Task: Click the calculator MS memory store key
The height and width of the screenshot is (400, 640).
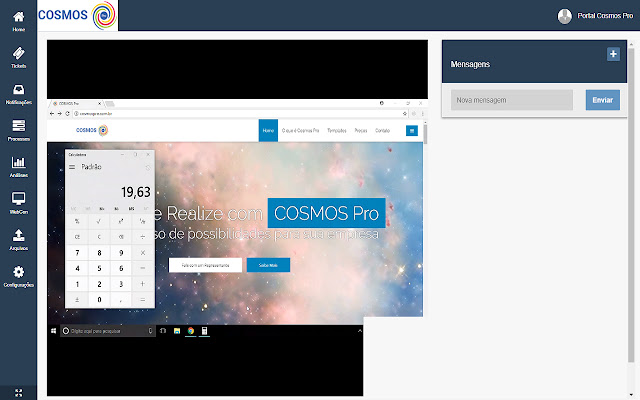Action: (131, 209)
